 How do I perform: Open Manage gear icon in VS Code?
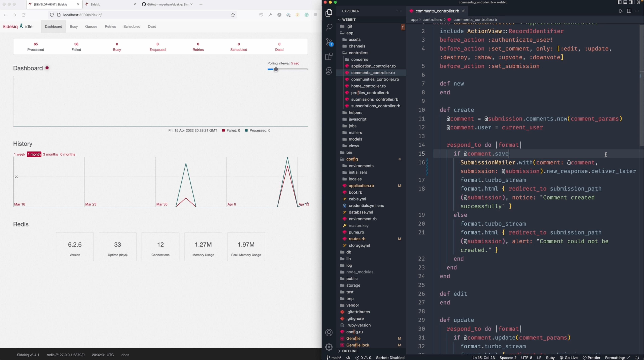(329, 347)
